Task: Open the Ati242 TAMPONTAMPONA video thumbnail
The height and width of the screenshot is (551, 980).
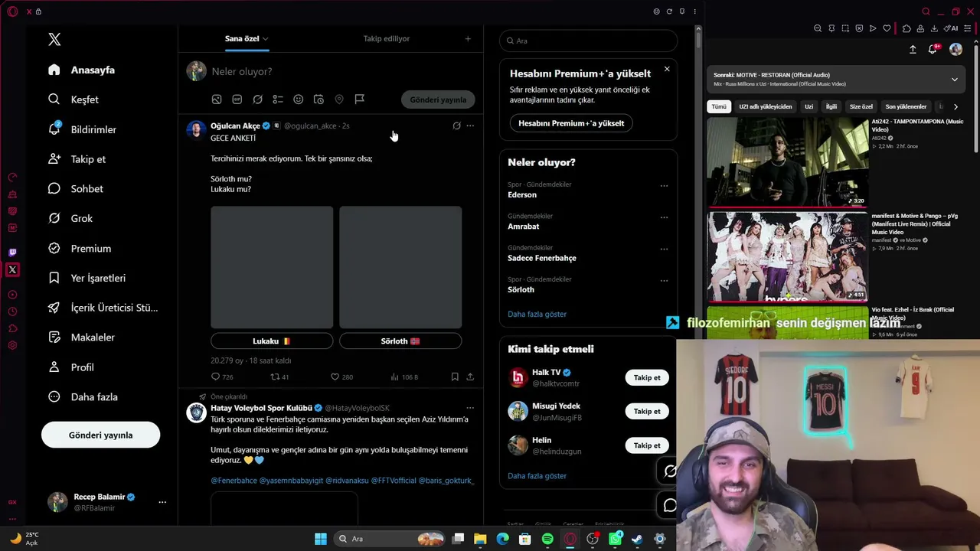Action: [787, 162]
